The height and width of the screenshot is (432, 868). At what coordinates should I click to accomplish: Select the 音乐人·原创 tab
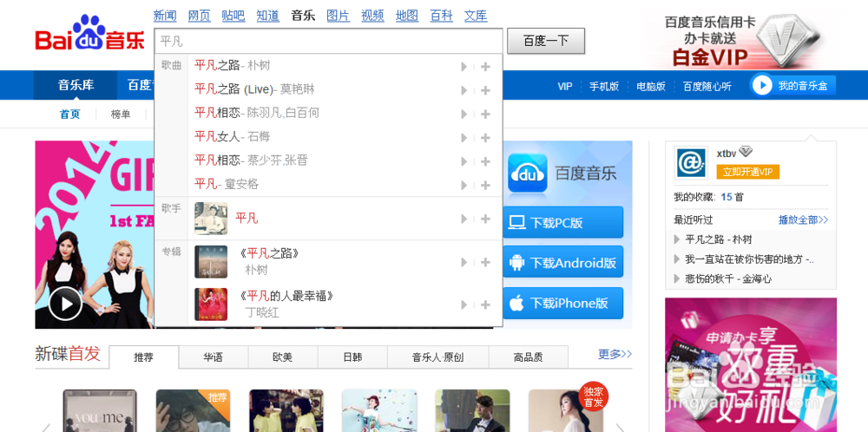437,357
